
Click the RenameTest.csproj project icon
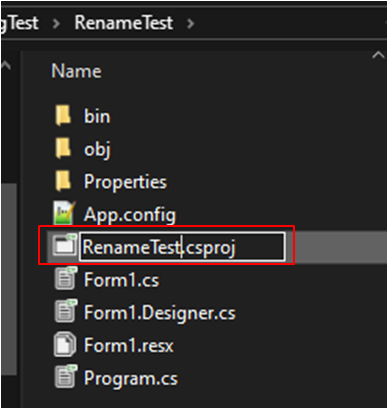(x=65, y=246)
